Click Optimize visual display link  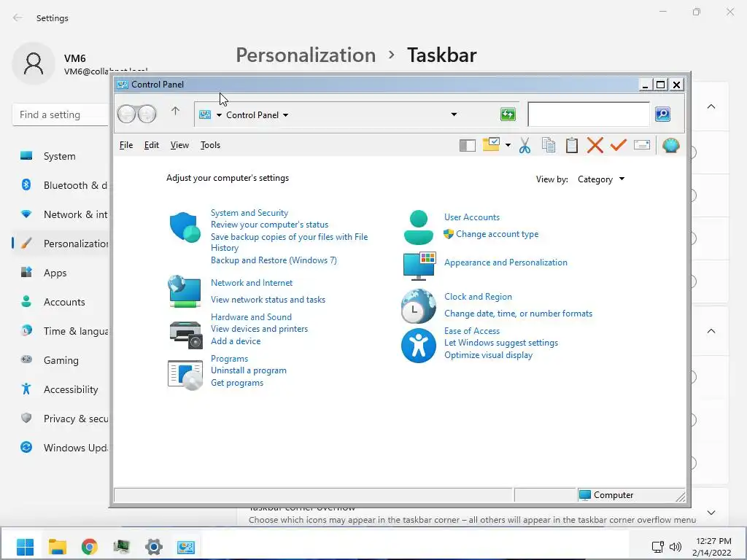(x=488, y=355)
